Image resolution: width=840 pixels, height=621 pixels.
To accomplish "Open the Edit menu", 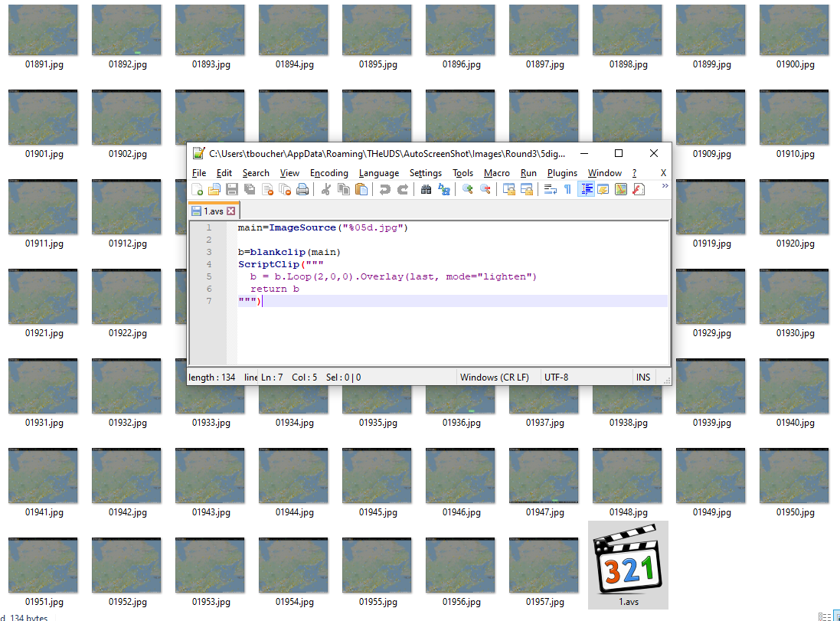I will tap(224, 173).
